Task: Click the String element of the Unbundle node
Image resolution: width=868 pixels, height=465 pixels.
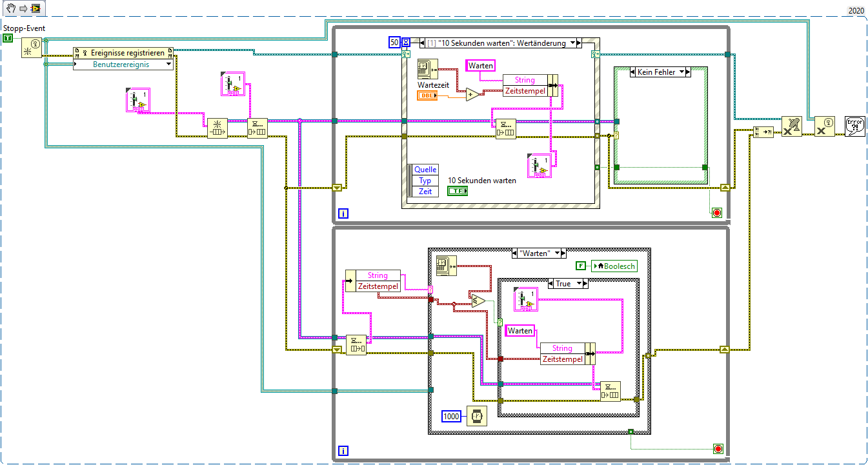Action: [378, 275]
